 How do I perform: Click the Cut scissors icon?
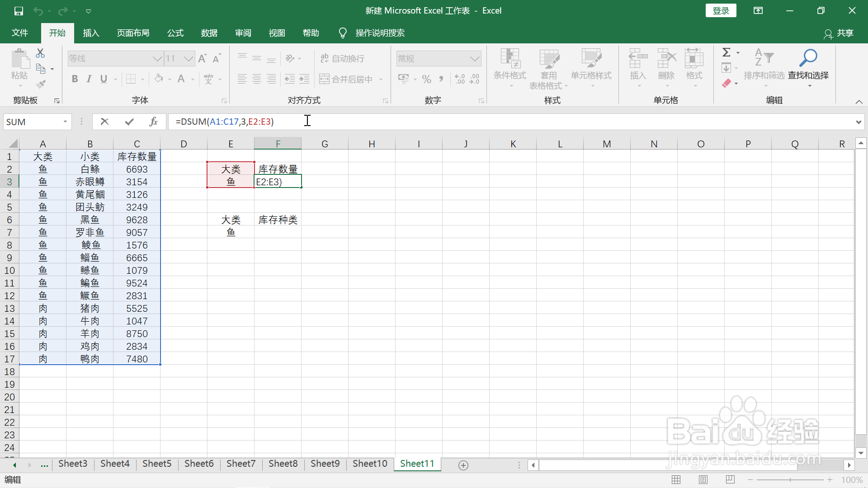(x=40, y=53)
